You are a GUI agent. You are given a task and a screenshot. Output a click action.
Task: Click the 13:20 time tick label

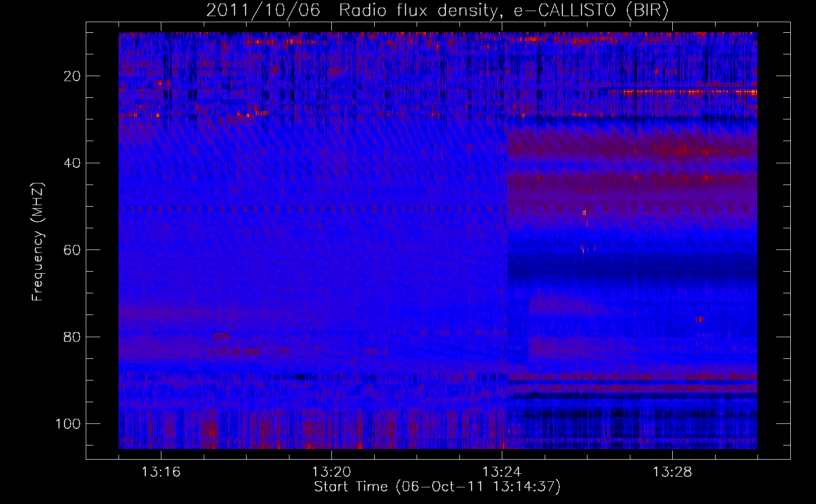331,472
